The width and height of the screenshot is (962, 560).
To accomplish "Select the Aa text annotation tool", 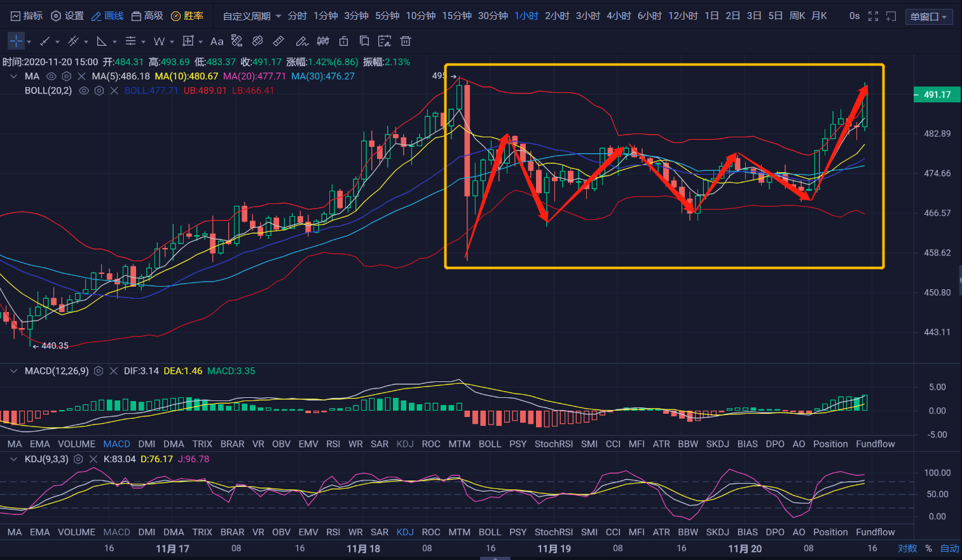I will (x=217, y=41).
